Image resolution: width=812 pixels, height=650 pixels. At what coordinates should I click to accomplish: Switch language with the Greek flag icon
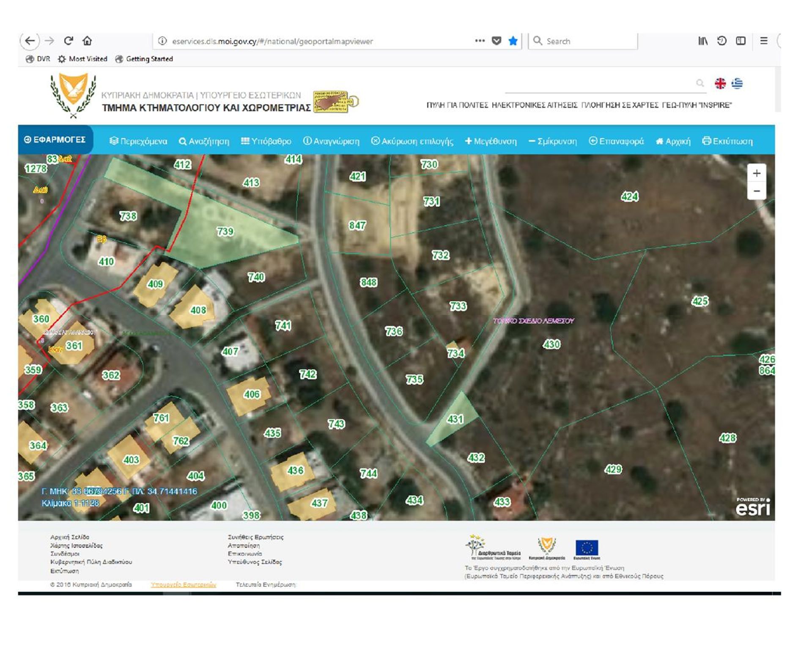pos(737,83)
